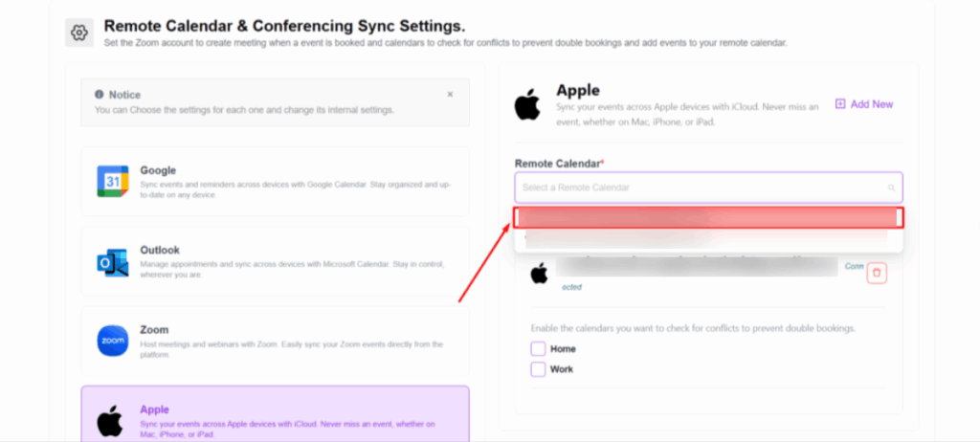This screenshot has height=442, width=980.
Task: Open the Outlook integration settings
Action: [276, 261]
